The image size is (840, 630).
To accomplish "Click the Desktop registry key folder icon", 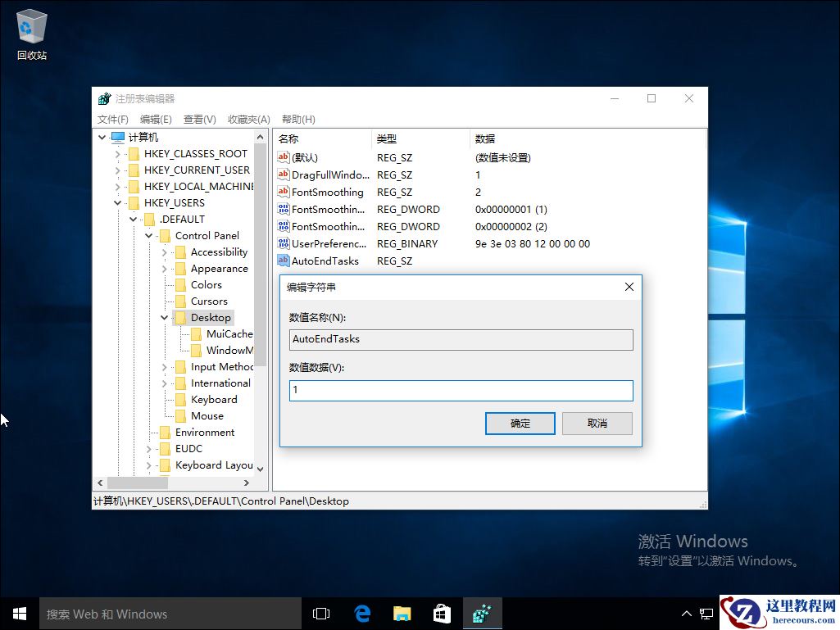I will (183, 317).
